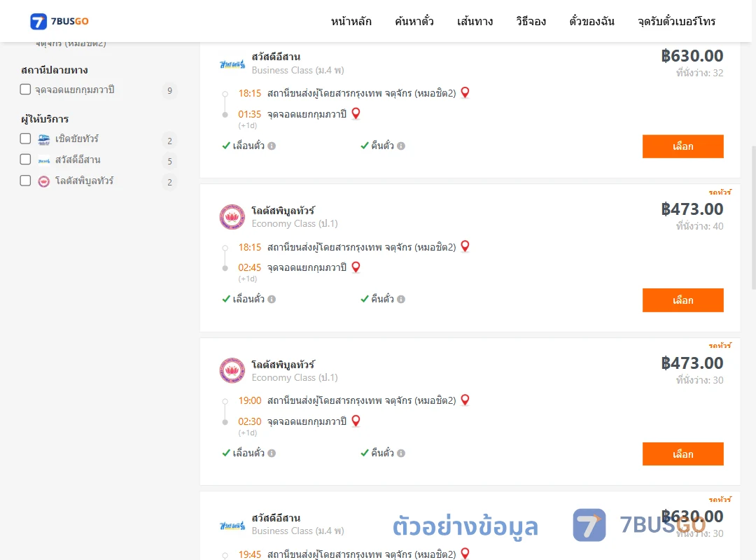Screen dimensions: 756x560
Task: Click the Economy Class label on 19:00 trip
Action: coord(295,377)
